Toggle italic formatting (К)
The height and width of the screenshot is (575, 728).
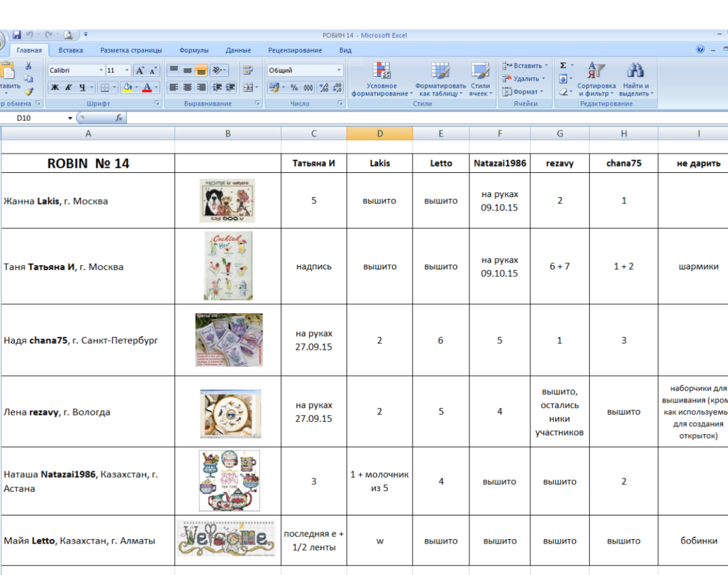click(68, 88)
